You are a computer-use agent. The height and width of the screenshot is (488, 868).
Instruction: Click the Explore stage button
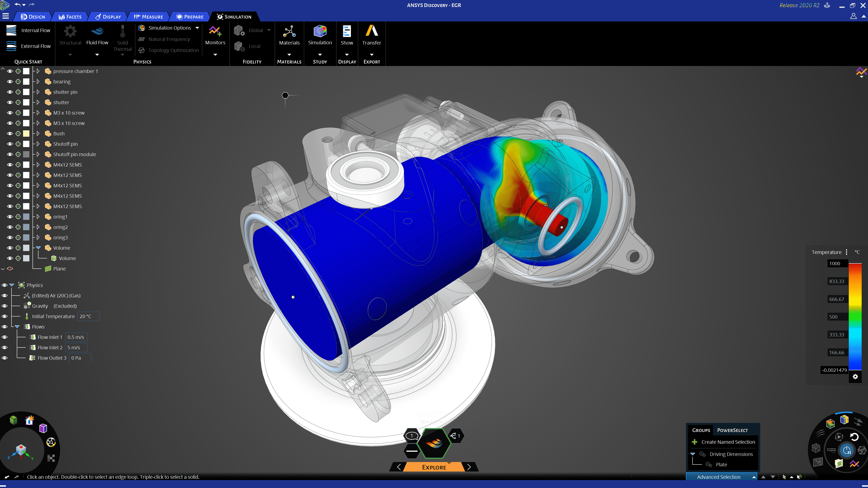point(434,467)
